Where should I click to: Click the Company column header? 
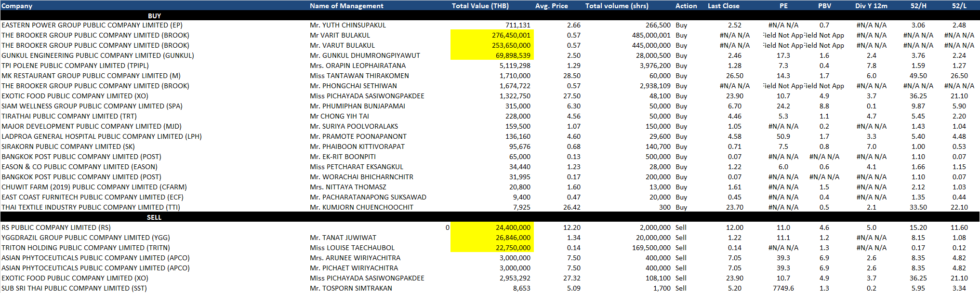pyautogui.click(x=17, y=6)
